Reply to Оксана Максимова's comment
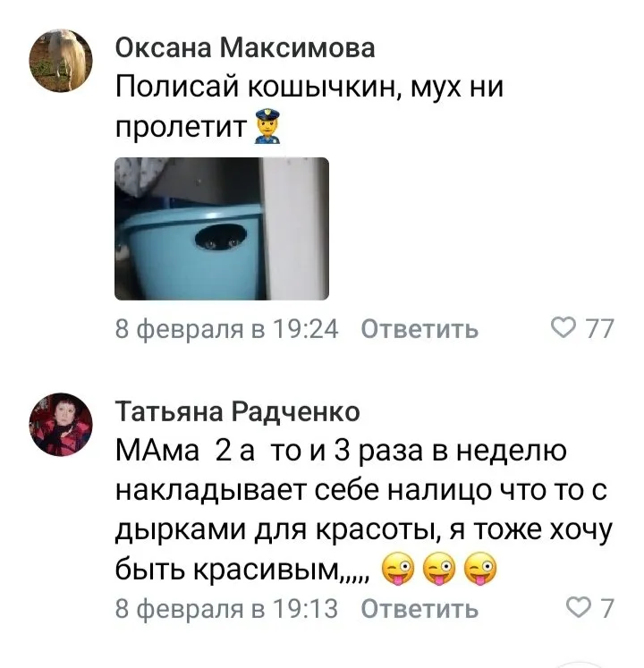 (419, 329)
